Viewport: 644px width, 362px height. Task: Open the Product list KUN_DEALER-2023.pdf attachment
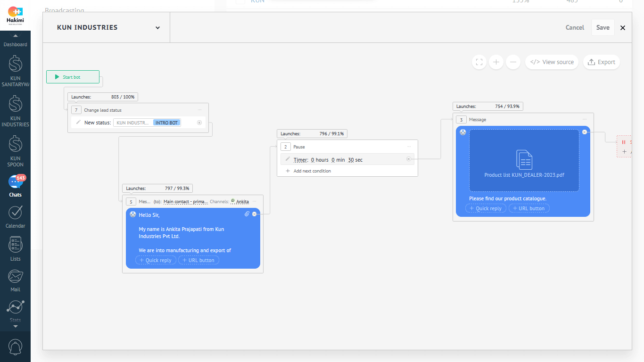(524, 161)
